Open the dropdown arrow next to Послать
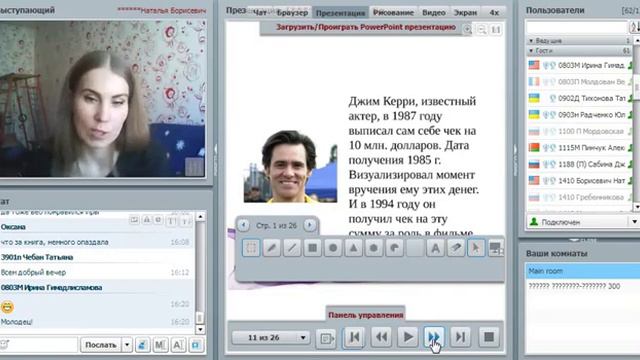 pyautogui.click(x=127, y=345)
